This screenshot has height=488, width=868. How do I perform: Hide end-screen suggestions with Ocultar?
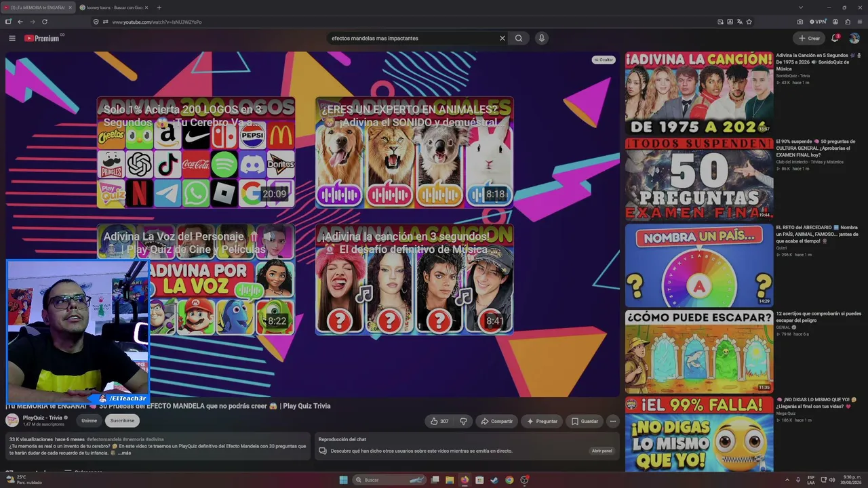[604, 60]
